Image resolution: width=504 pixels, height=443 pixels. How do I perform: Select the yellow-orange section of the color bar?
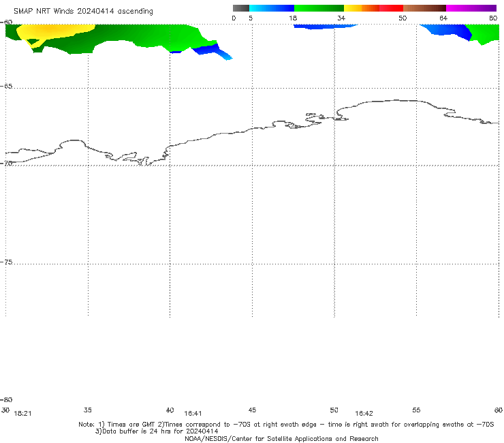tap(361, 8)
